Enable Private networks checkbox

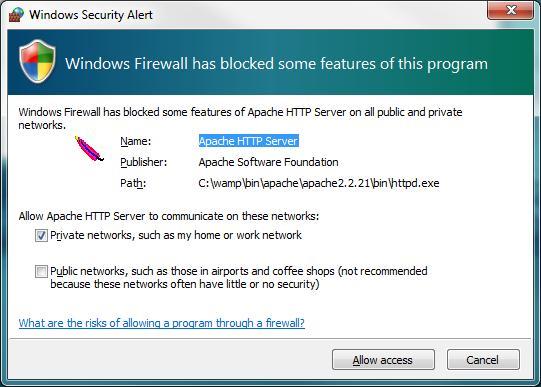click(x=41, y=236)
